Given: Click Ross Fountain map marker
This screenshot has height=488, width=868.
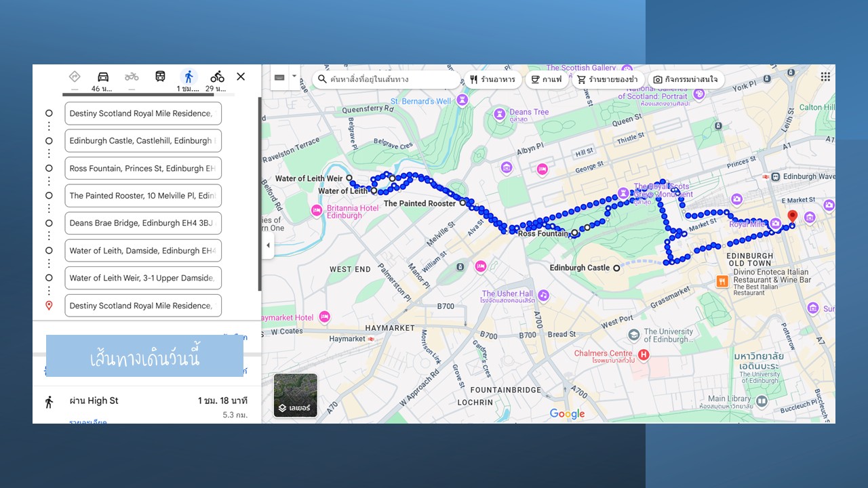Looking at the screenshot, I should click(x=575, y=233).
